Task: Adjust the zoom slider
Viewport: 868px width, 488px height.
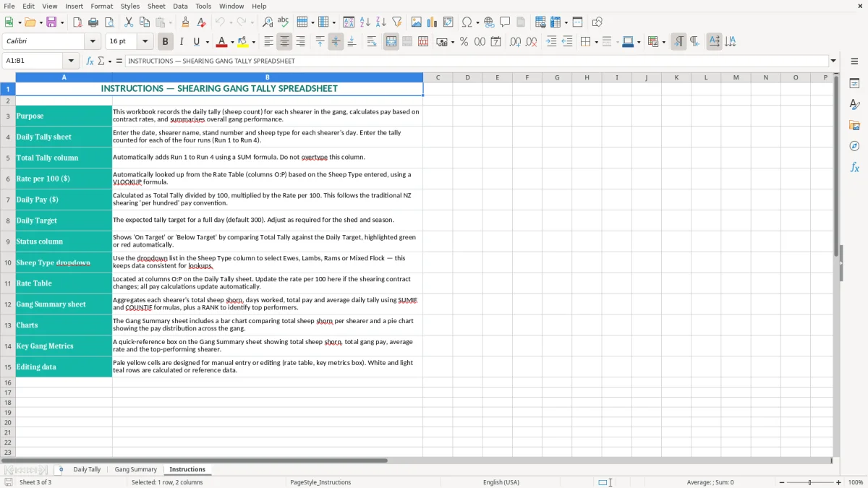Action: [x=809, y=482]
